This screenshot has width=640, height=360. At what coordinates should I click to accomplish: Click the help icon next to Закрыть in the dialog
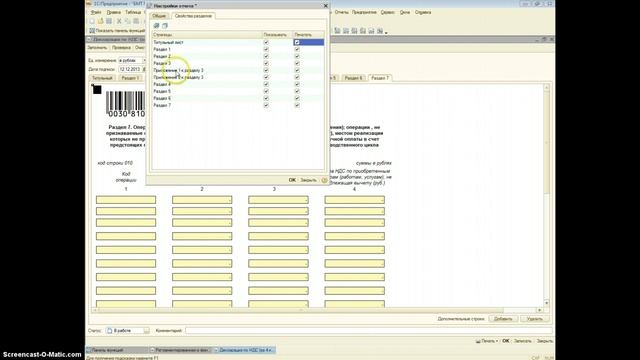tap(324, 180)
